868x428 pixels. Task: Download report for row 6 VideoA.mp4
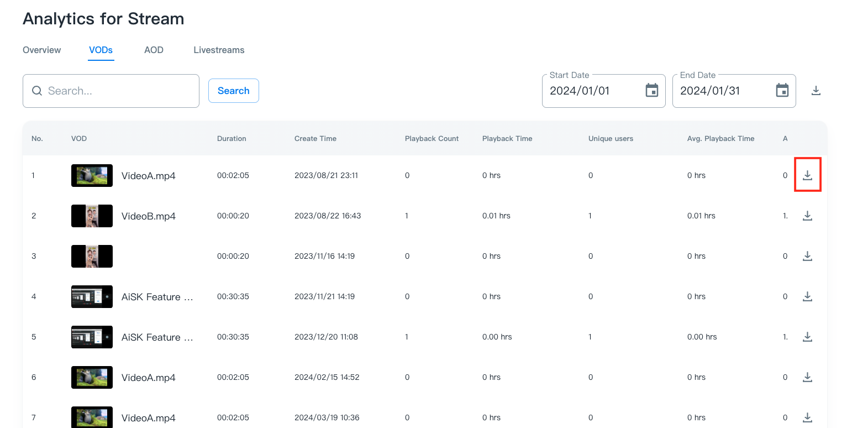(x=807, y=377)
